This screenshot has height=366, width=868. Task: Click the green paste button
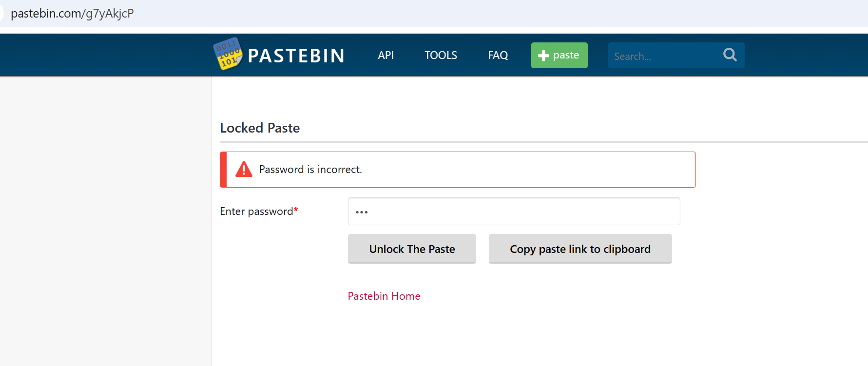click(559, 55)
